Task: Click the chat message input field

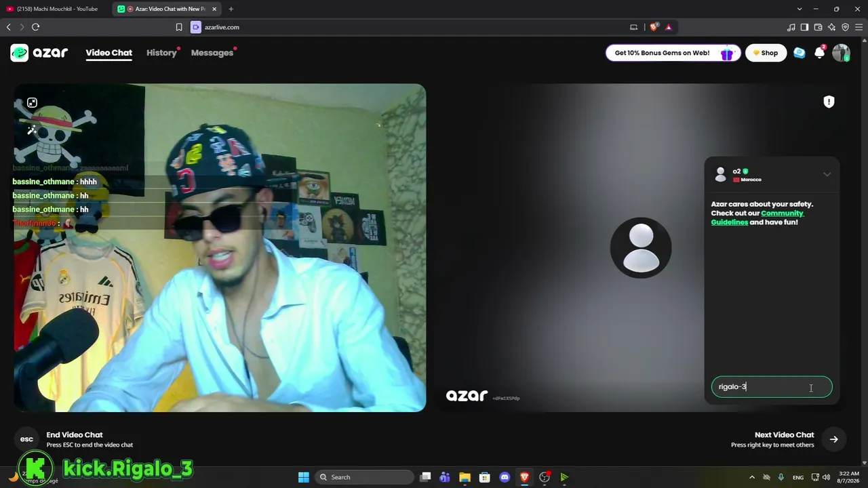Action: 772,387
